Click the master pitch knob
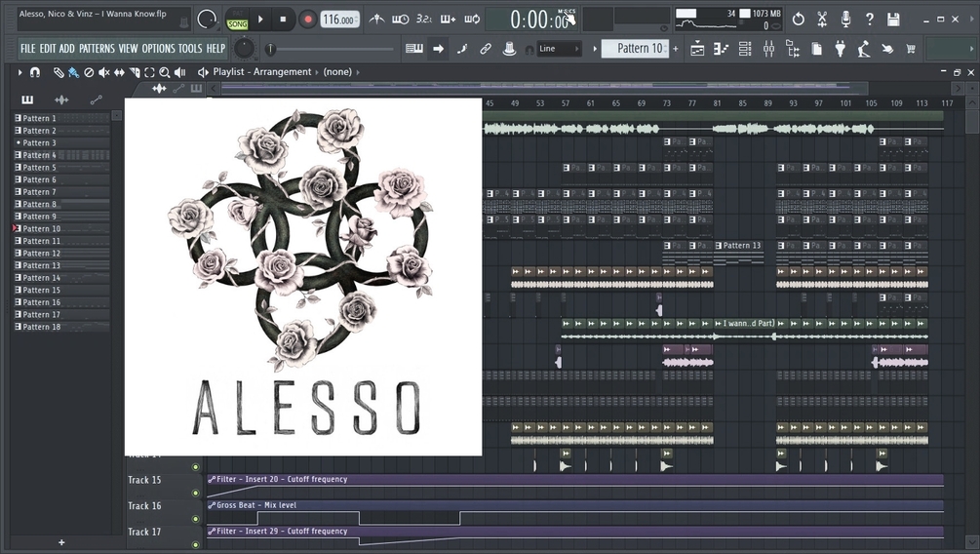 click(x=244, y=49)
